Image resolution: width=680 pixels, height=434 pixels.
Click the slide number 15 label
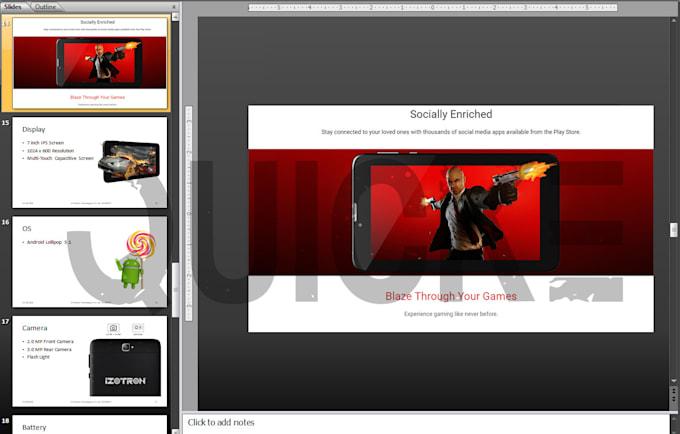[x=5, y=123]
